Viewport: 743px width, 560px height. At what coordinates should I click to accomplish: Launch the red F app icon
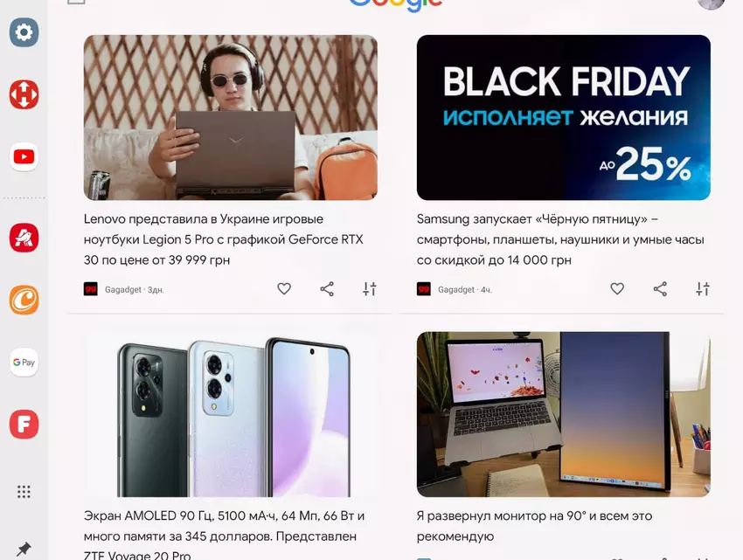(24, 425)
